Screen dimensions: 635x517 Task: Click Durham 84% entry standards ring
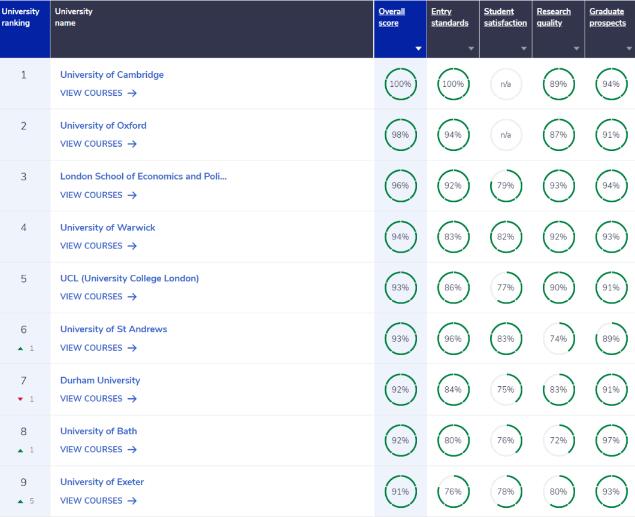point(453,390)
